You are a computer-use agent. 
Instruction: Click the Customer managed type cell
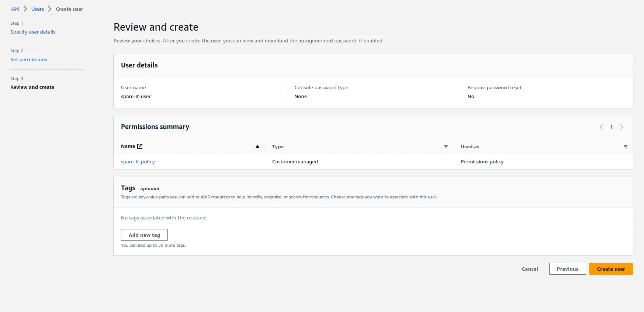295,162
